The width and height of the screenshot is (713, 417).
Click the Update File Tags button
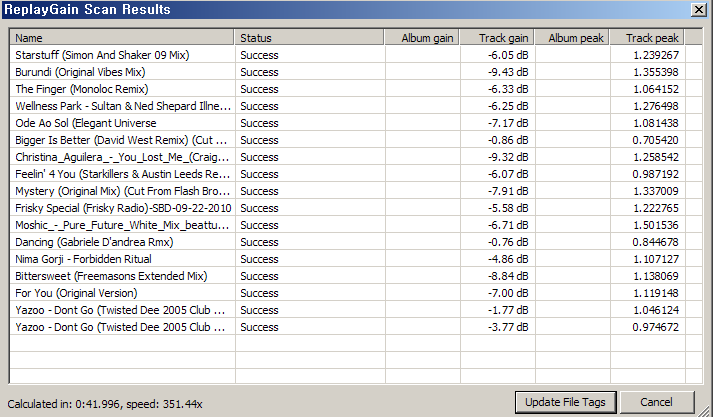pos(565,402)
